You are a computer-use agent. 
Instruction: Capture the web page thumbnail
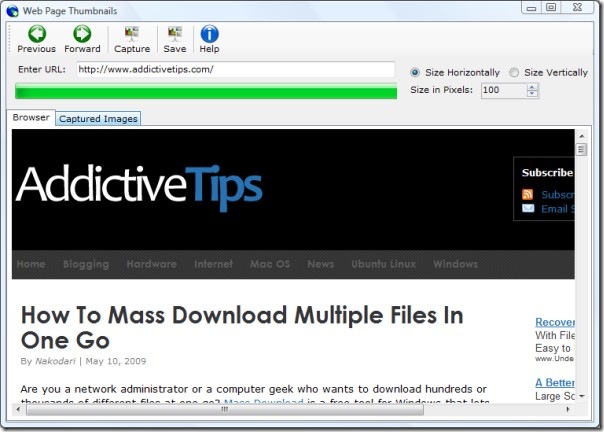pos(132,39)
